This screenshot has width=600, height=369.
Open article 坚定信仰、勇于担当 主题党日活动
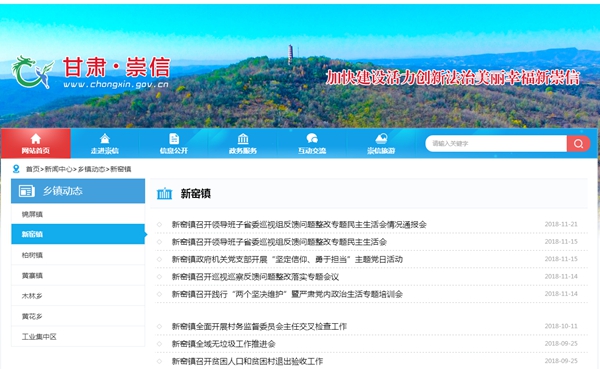[287, 260]
